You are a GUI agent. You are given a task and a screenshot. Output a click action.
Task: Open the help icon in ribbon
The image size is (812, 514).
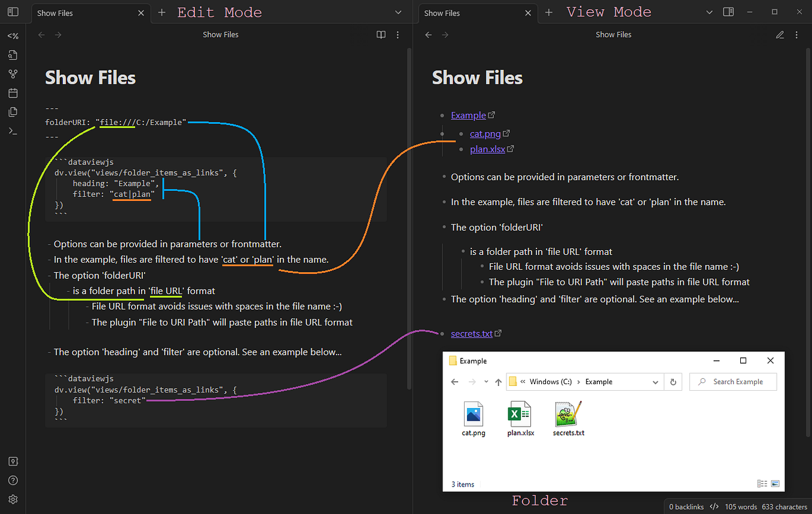[x=13, y=480]
